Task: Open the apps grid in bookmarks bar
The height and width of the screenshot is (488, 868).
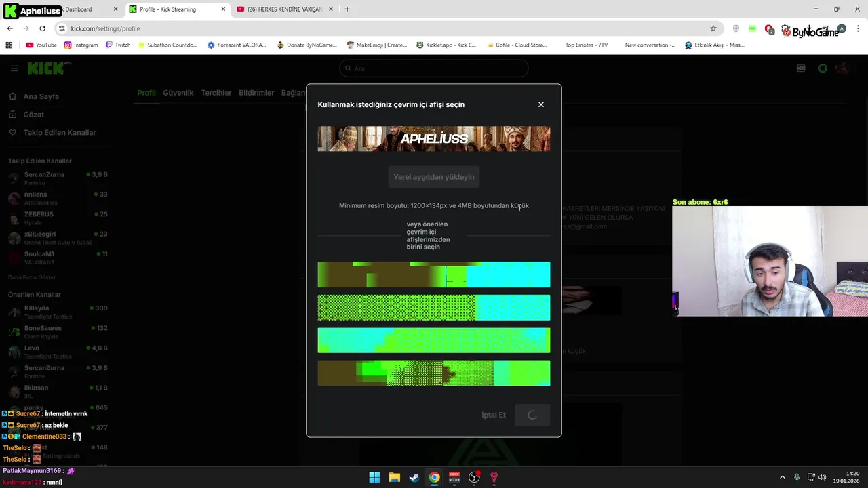Action: 9,45
